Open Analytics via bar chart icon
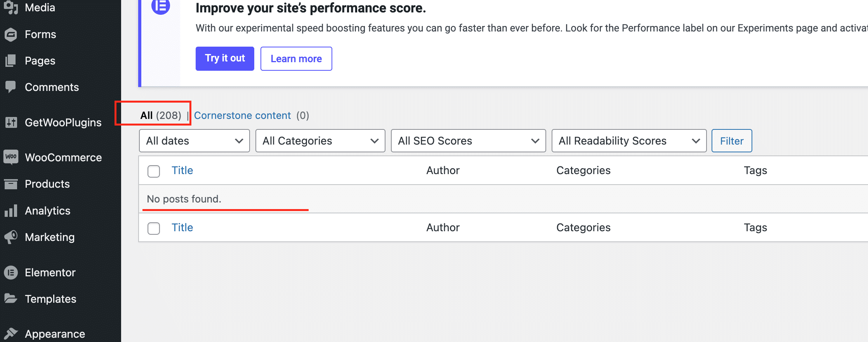This screenshot has width=868, height=342. pyautogui.click(x=11, y=211)
